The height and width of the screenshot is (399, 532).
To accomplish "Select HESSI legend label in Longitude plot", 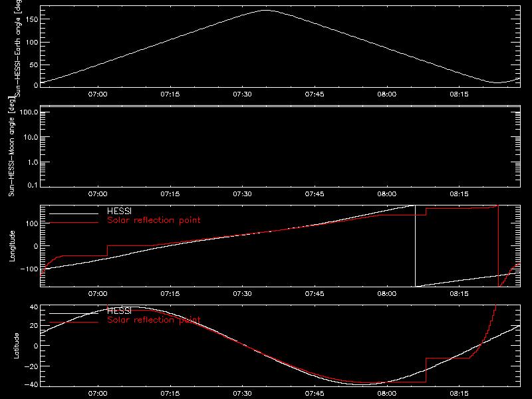I will 119,211.
